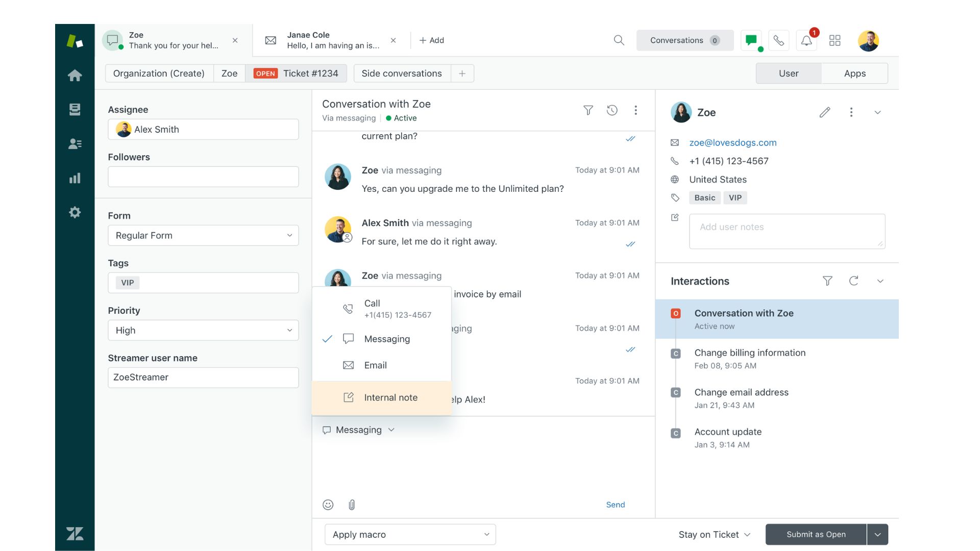The height and width of the screenshot is (551, 980).
Task: Click the conversation history clock icon
Action: click(612, 110)
